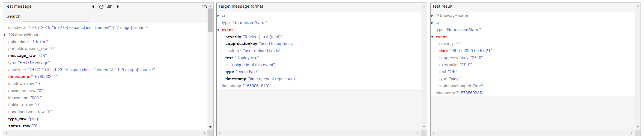Click the Test message scroll down arrow
The height and width of the screenshot is (138, 644).
pos(210,127)
